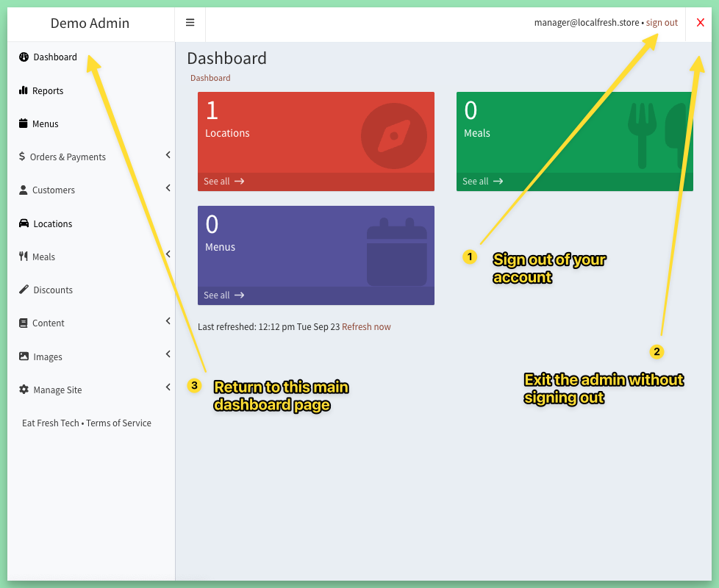Open the Terms of Service link
Viewport: 719px width, 588px height.
pyautogui.click(x=119, y=423)
